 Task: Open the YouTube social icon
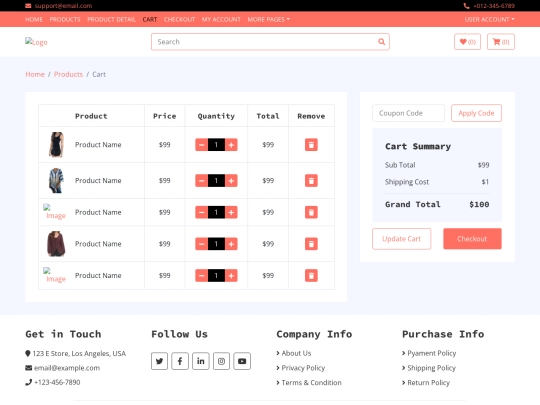pyautogui.click(x=242, y=361)
